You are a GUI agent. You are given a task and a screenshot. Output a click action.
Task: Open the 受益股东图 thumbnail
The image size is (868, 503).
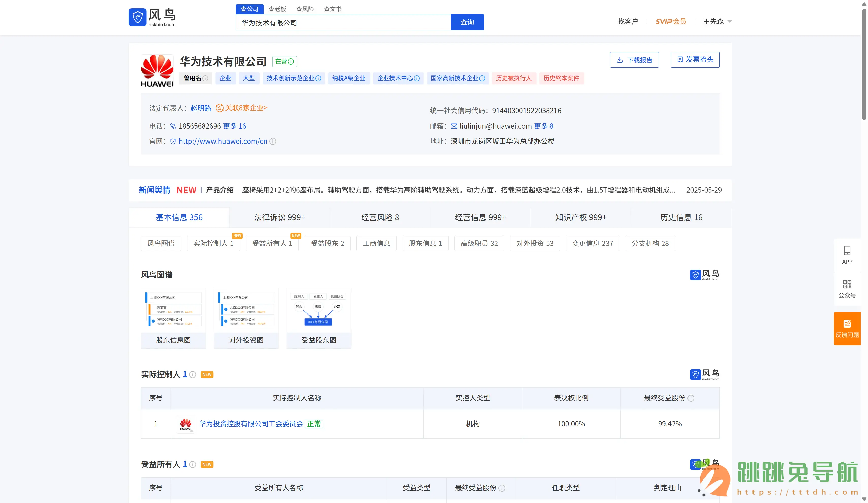click(319, 318)
